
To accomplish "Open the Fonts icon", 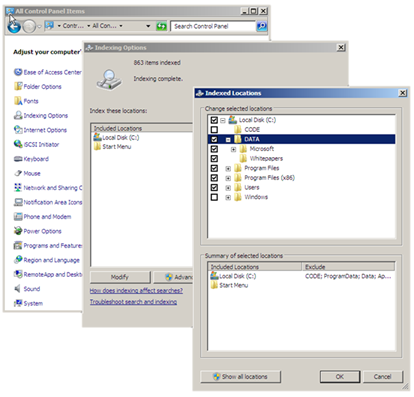I will click(18, 101).
